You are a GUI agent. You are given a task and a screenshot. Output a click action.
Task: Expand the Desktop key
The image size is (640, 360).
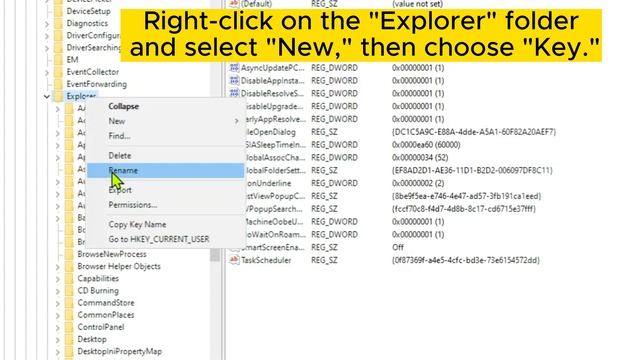coord(58,340)
